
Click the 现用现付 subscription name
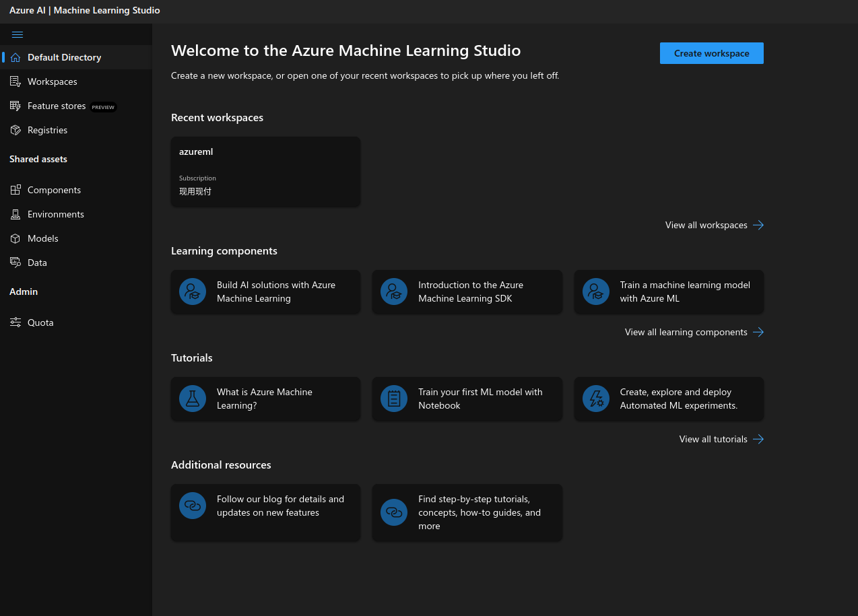tap(195, 191)
